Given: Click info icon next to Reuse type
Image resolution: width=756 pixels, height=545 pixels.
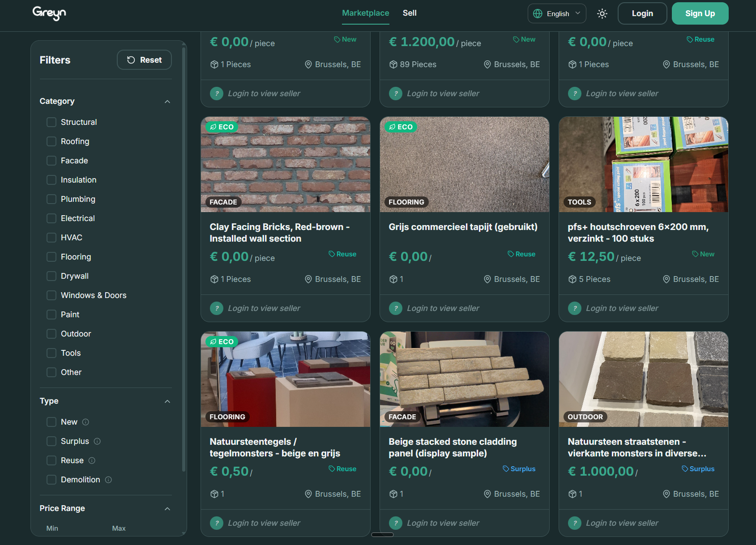Looking at the screenshot, I should tap(92, 460).
